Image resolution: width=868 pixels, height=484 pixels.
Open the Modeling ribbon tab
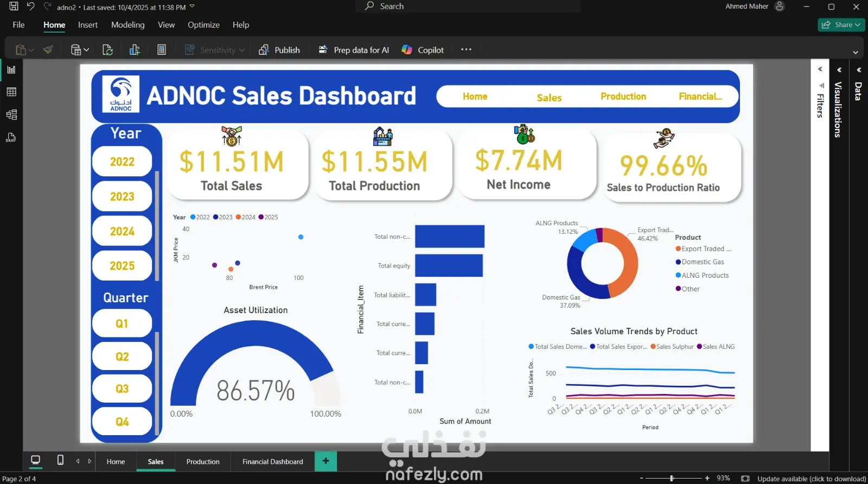pos(128,25)
